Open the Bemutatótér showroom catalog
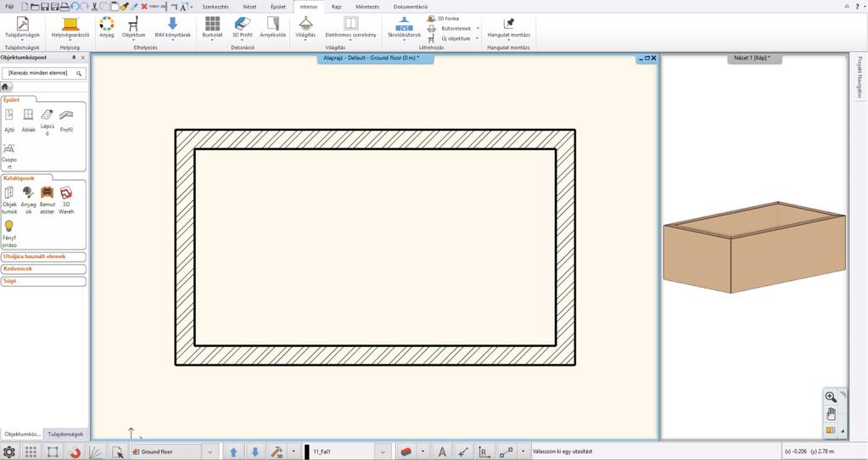The height and width of the screenshot is (460, 868). (47, 200)
